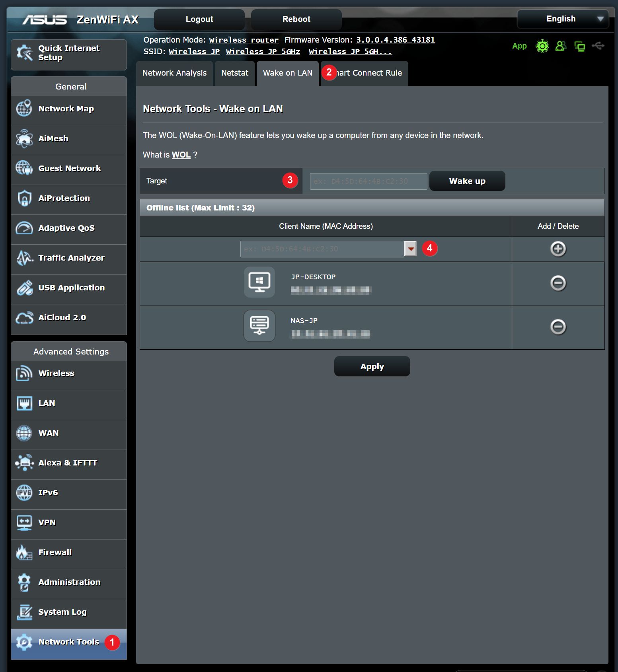The width and height of the screenshot is (618, 672).
Task: Focus the Target MAC address field
Action: (x=368, y=181)
